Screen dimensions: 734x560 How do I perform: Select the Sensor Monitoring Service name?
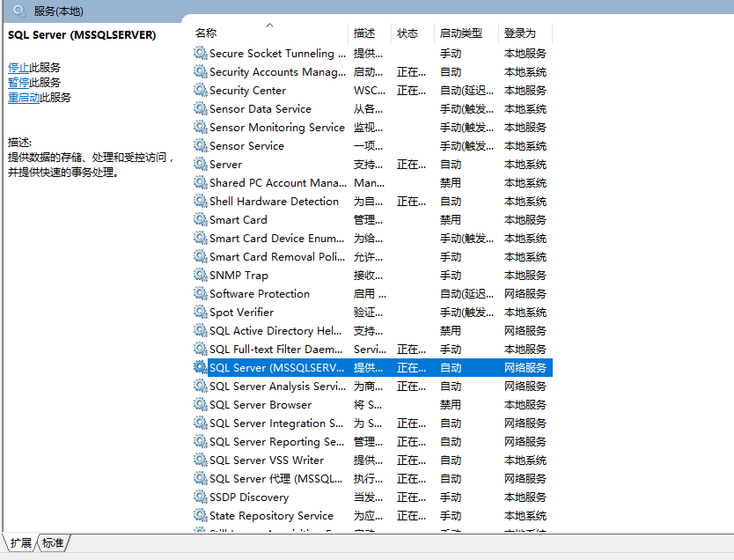(x=277, y=128)
